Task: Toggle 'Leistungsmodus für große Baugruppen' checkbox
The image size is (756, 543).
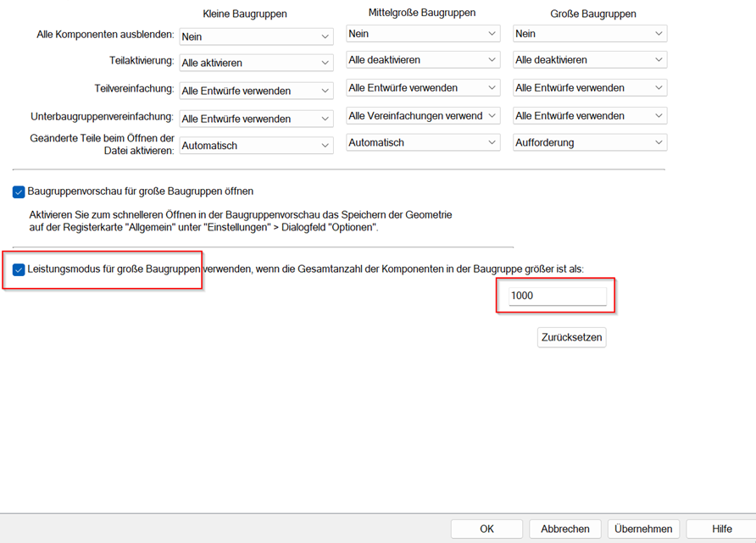Action: coord(19,270)
